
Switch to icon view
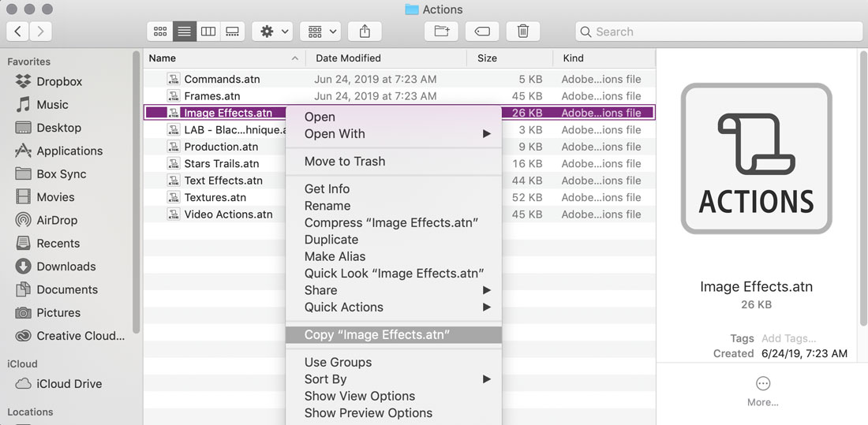160,32
